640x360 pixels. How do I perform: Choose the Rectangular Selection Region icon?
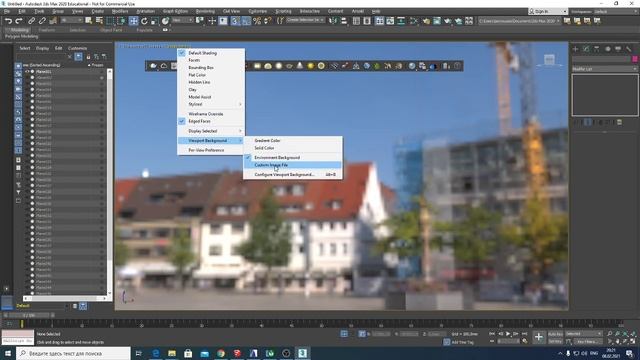coord(110,21)
